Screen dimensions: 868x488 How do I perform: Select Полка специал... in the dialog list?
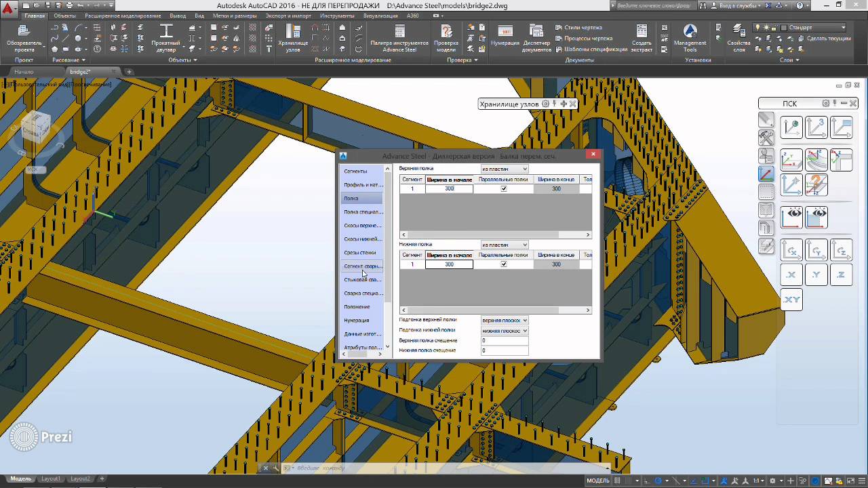point(361,212)
